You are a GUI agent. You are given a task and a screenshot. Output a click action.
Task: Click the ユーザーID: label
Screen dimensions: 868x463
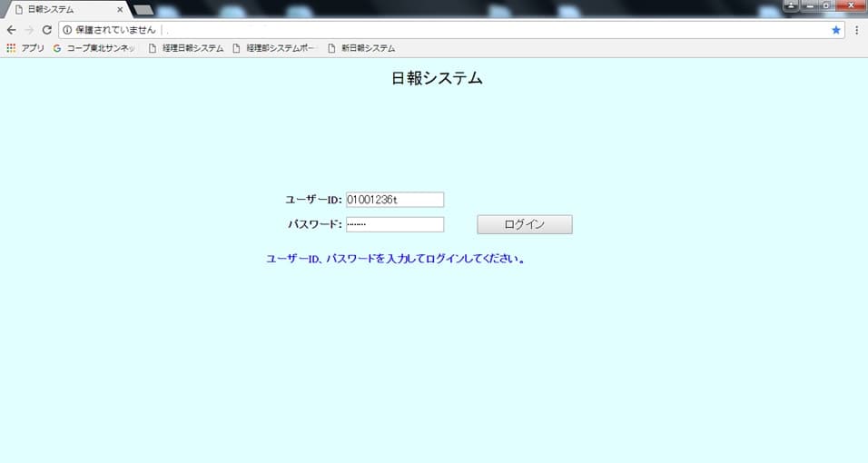coord(314,200)
